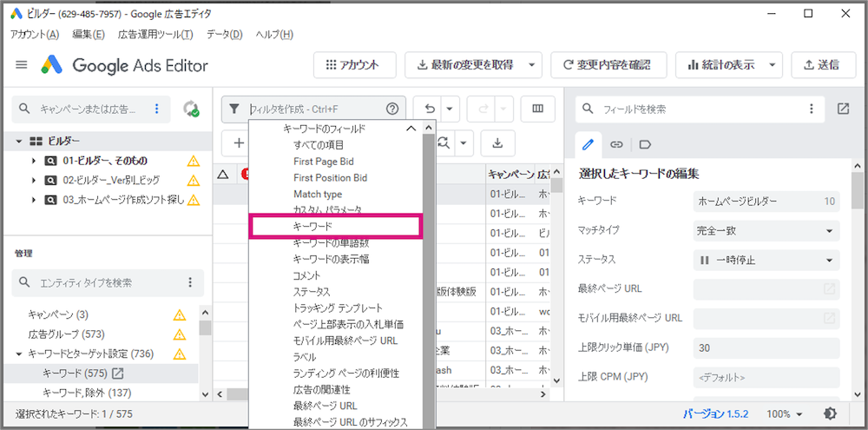Expand 統計の表示 dropdown arrow
The image size is (868, 430).
pos(773,65)
